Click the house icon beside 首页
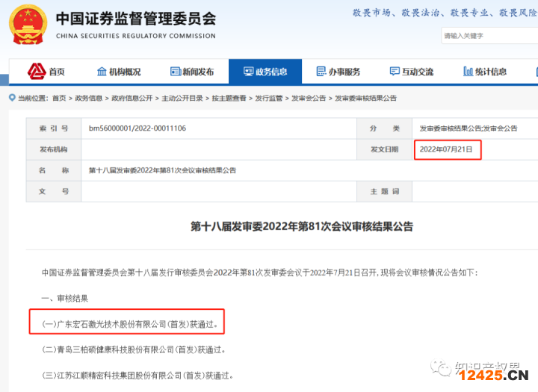The height and width of the screenshot is (392, 538). [37, 72]
